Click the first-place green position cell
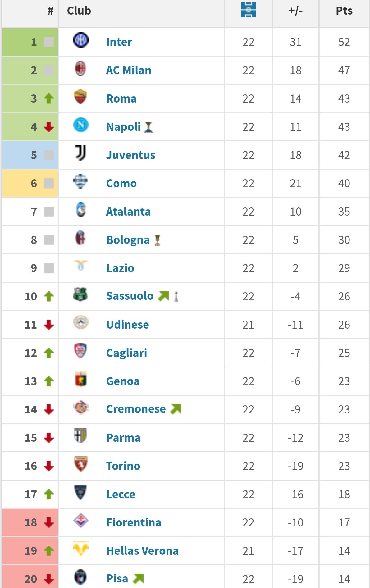Screen dimensions: 370x588 point(30,42)
